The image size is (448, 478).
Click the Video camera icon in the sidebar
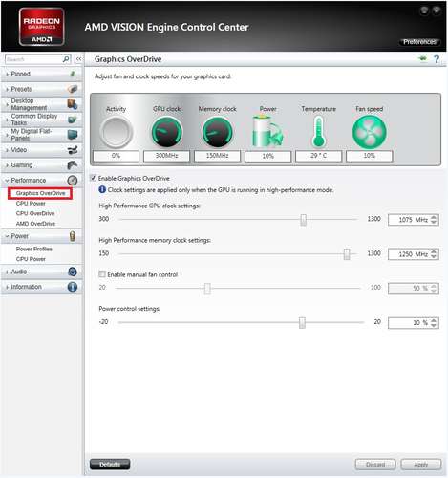click(x=73, y=150)
